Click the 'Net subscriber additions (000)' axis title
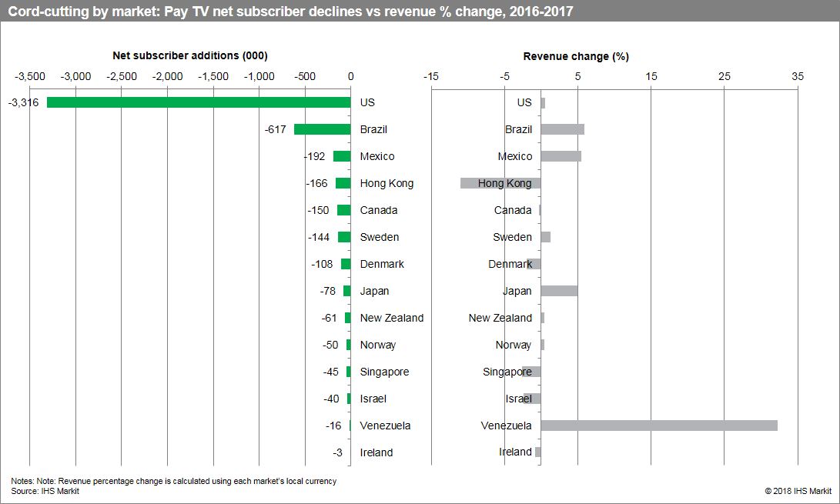Viewport: 840px width, 504px height. point(190,55)
